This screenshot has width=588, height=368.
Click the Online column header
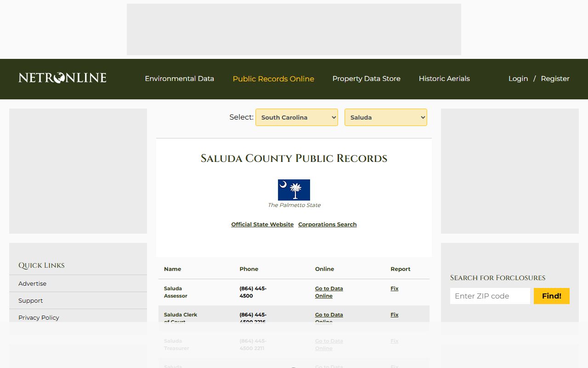tap(324, 269)
